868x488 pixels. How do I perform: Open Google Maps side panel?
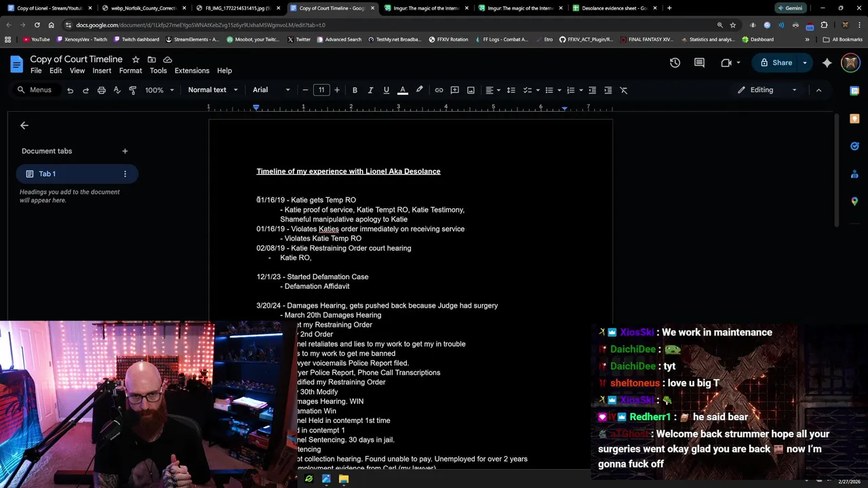pos(854,201)
